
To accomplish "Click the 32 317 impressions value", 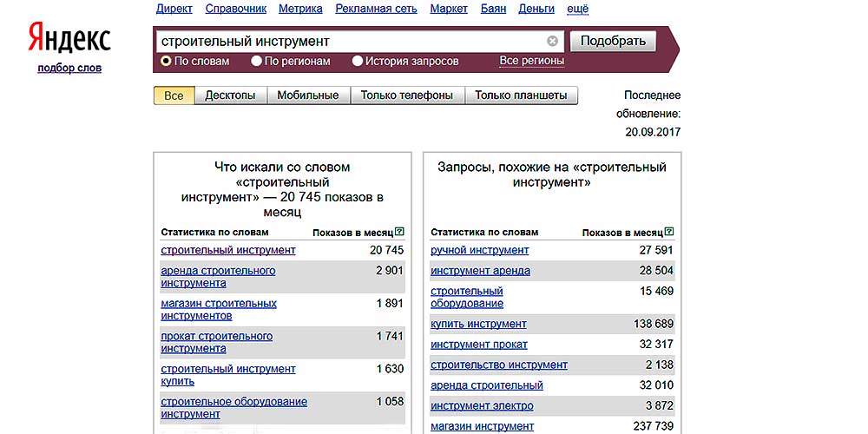I will click(656, 345).
